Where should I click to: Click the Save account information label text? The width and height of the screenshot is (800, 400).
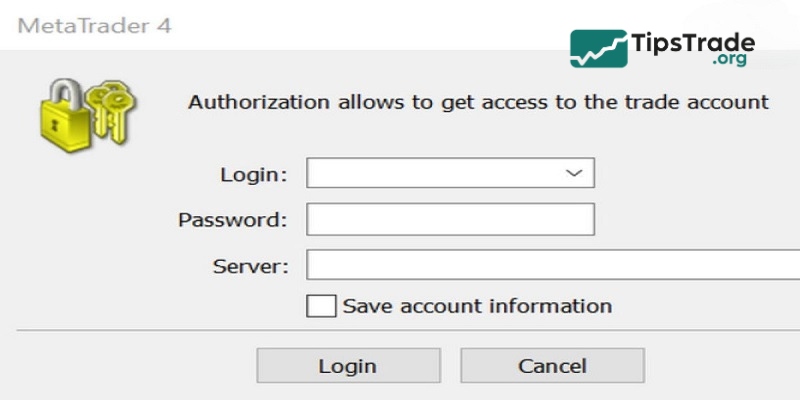476,306
